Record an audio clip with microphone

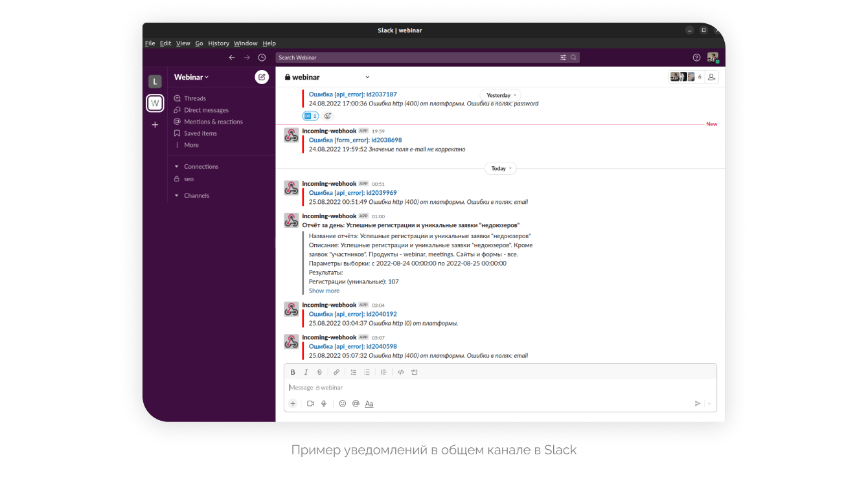tap(324, 403)
